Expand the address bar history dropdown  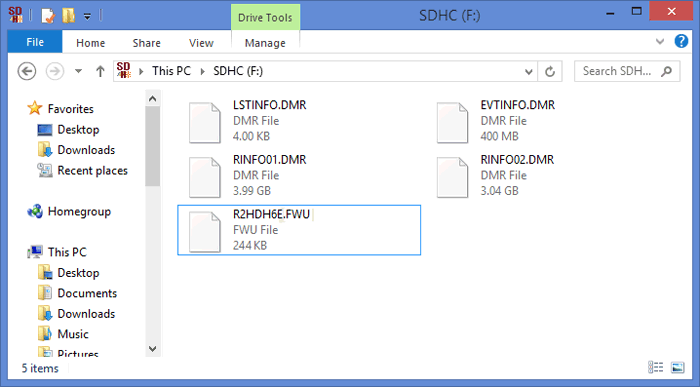click(529, 71)
